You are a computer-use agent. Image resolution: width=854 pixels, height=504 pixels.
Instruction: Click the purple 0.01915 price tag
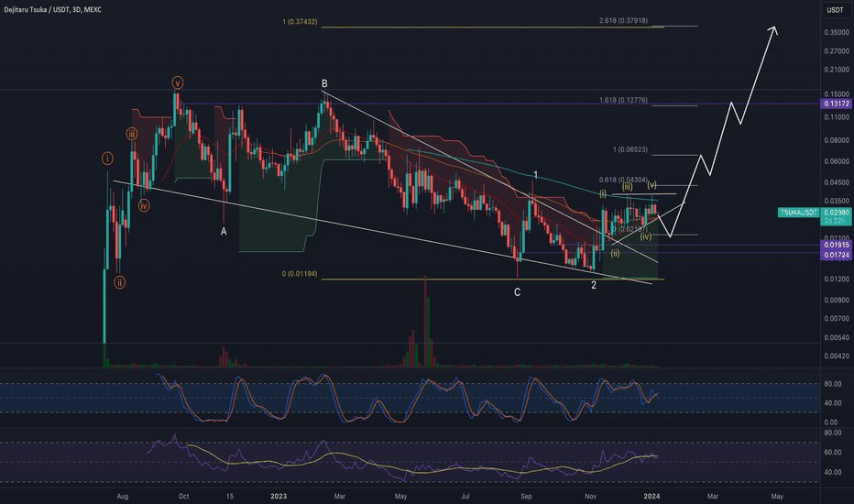coord(836,246)
